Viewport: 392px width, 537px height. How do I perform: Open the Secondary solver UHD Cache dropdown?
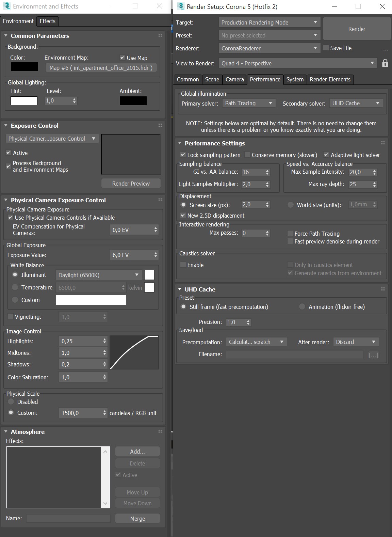356,103
